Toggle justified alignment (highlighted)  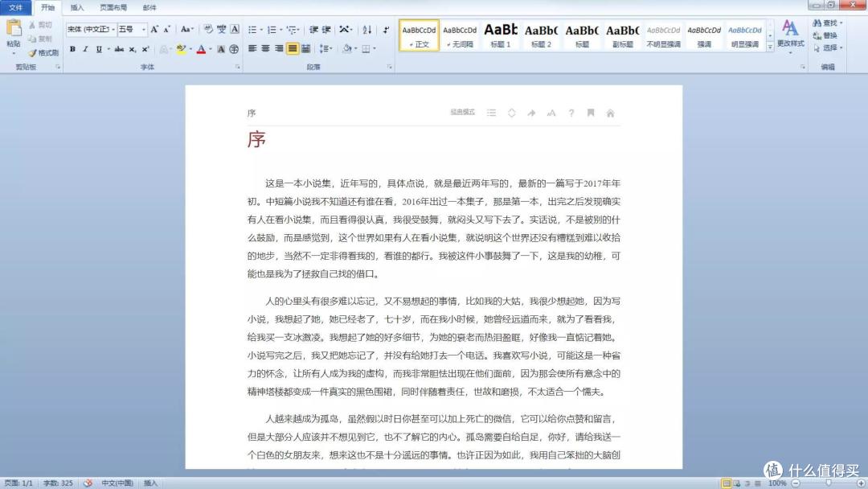[293, 49]
